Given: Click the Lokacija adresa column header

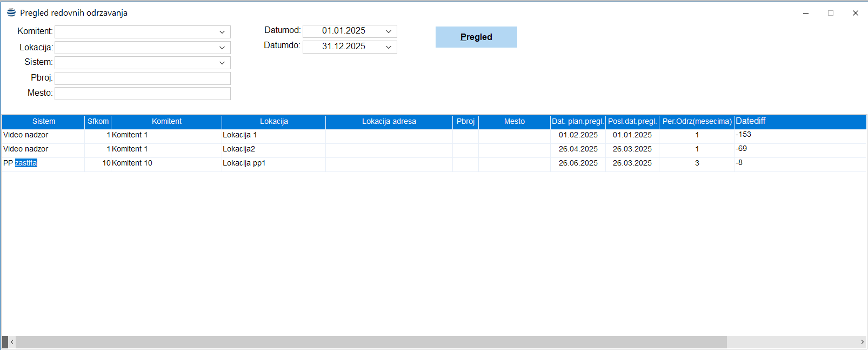Looking at the screenshot, I should (x=389, y=122).
